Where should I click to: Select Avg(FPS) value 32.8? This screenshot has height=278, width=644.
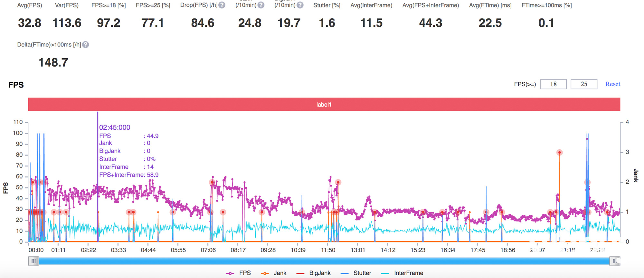pos(30,23)
